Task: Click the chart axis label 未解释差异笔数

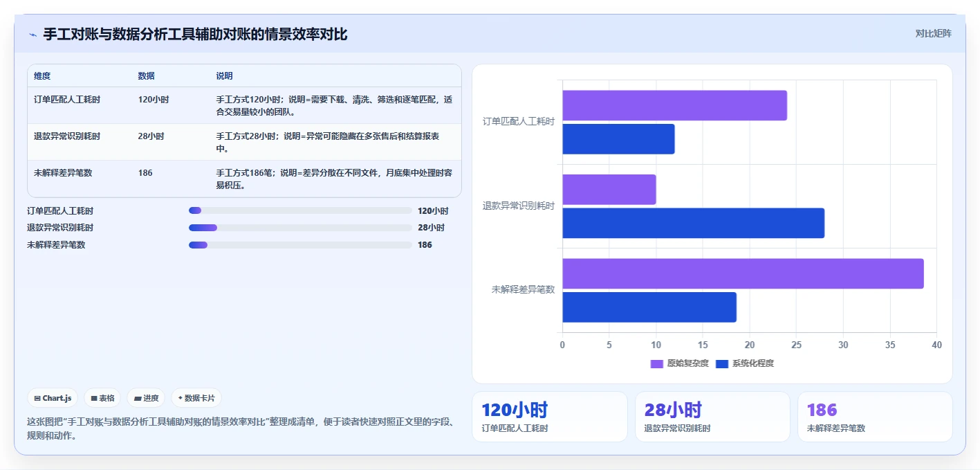Action: point(524,289)
